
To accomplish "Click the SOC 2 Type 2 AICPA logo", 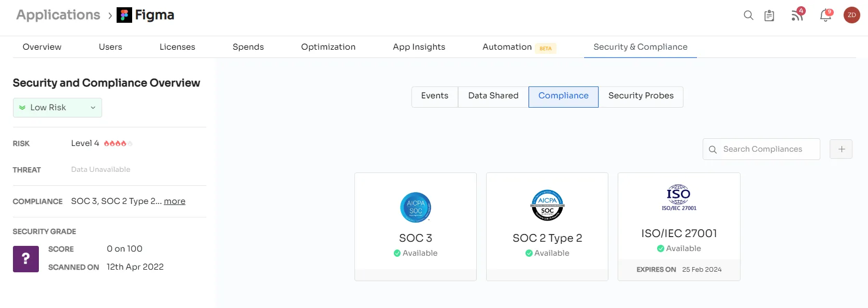I will (547, 205).
